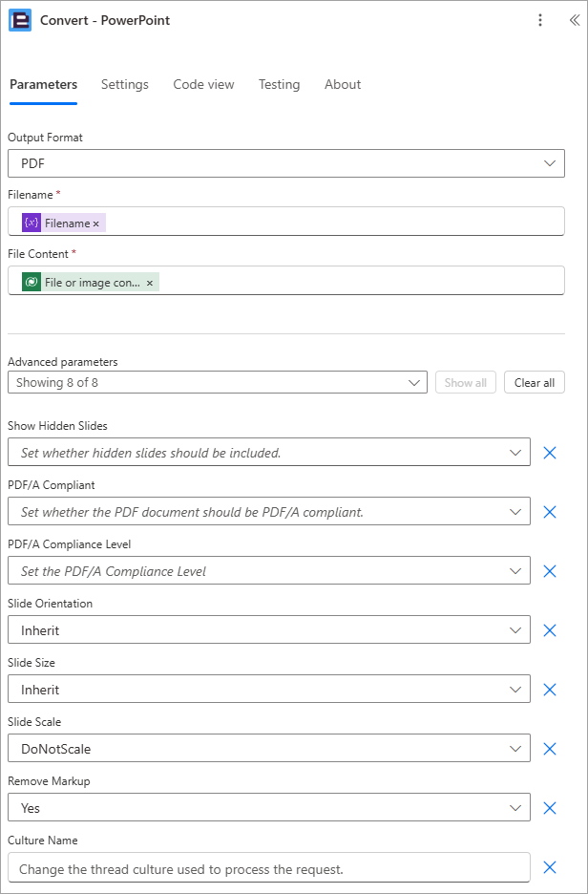
Task: Remove the Culture Name parameter
Action: [549, 868]
